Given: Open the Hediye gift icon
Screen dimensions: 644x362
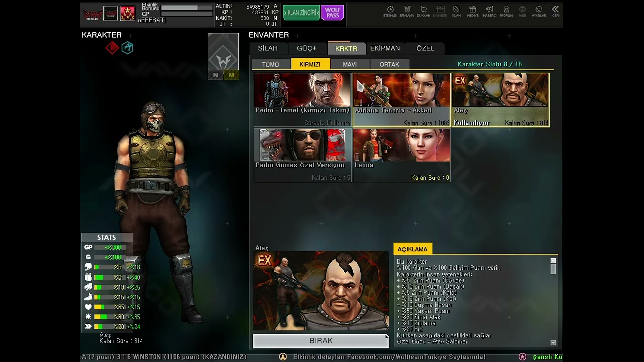Looking at the screenshot, I should (473, 11).
